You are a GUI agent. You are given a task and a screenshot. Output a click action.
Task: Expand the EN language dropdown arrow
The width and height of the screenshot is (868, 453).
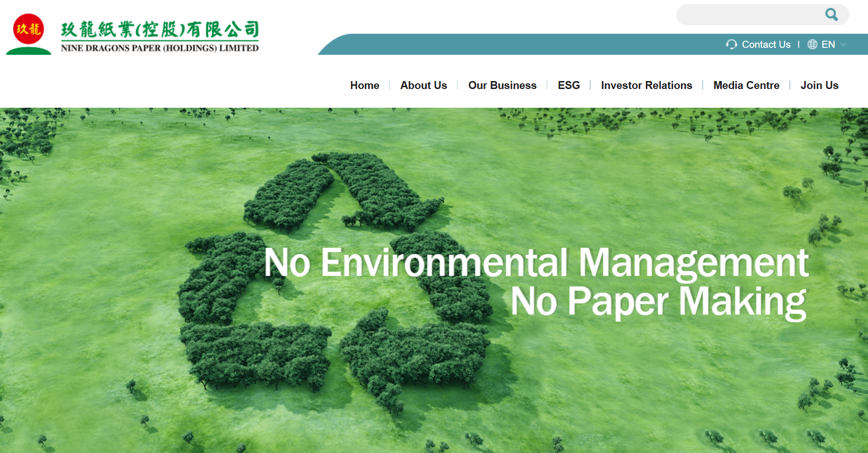(x=843, y=45)
